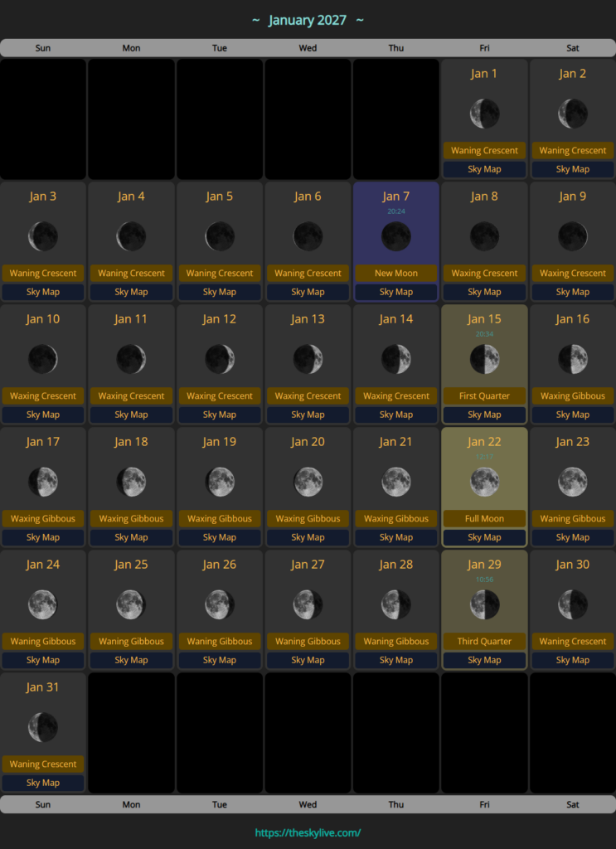Click the January 2027 heading
The image size is (616, 849).
pyautogui.click(x=308, y=20)
